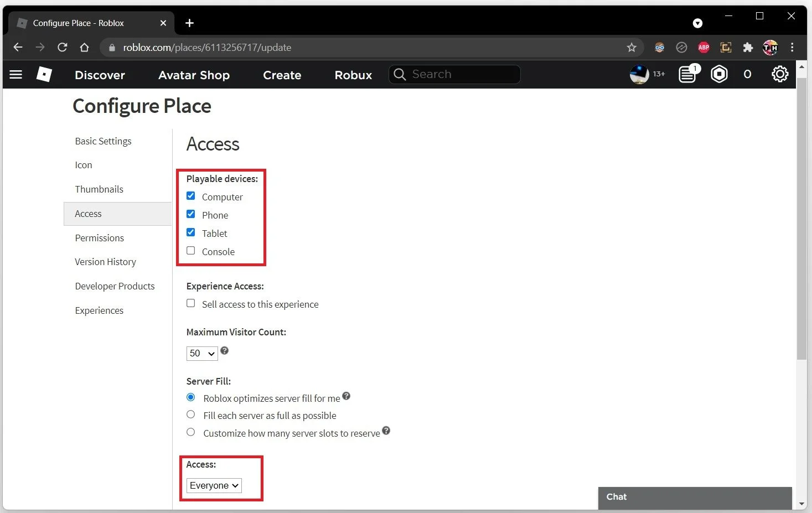The height and width of the screenshot is (513, 812).
Task: Enable the Console playable device checkbox
Action: [190, 251]
